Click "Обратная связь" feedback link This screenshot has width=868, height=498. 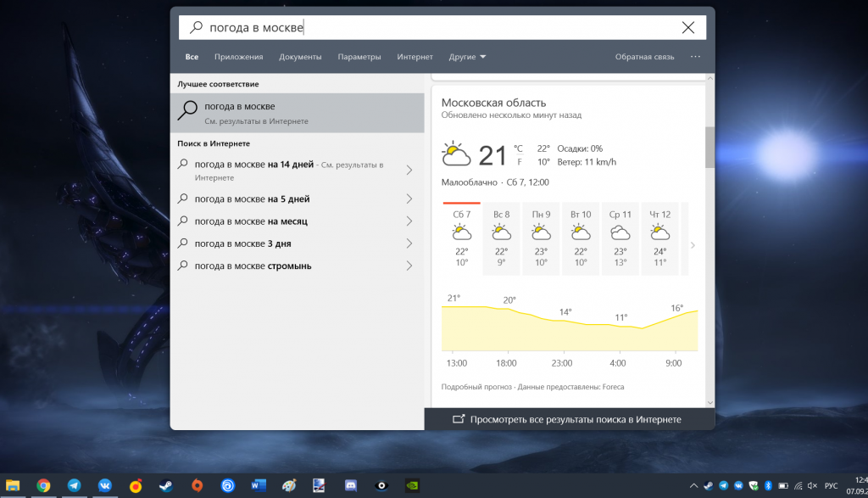click(x=644, y=57)
